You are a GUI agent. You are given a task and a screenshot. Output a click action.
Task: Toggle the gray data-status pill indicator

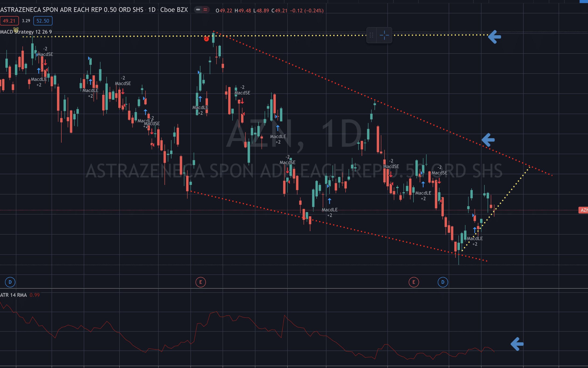(198, 10)
